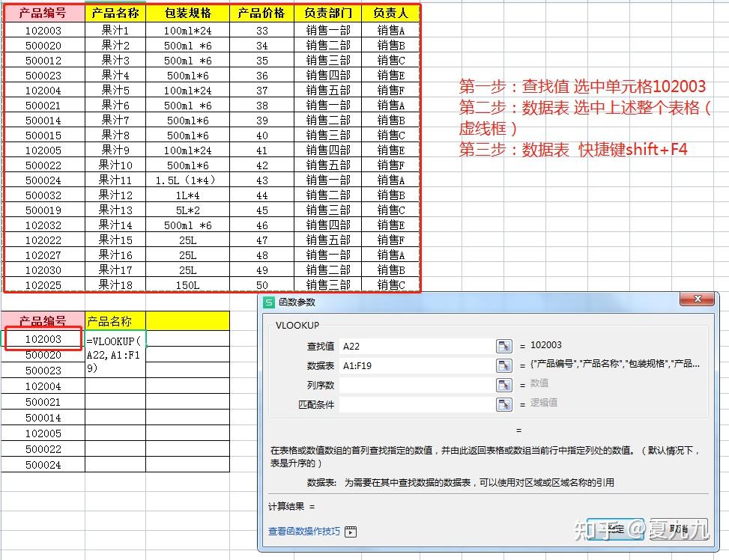Select cell 500020 in the lower table
Image resolution: width=729 pixels, height=560 pixels.
coord(43,355)
